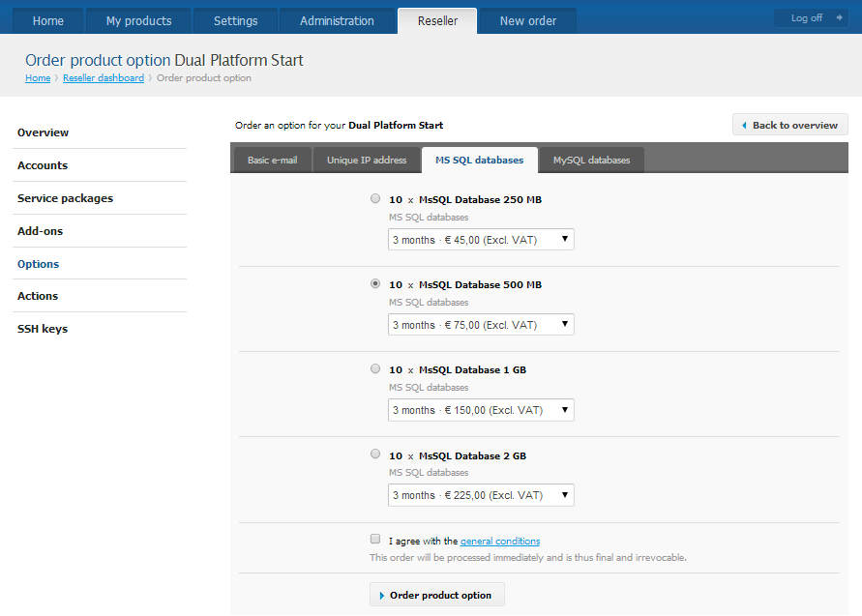Open Accounts in the sidebar

point(43,165)
